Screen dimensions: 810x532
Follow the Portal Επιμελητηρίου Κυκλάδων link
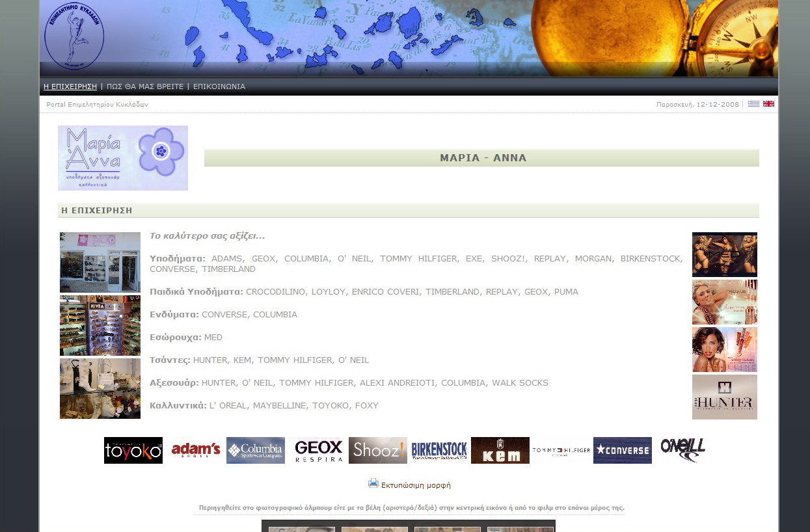[x=98, y=105]
